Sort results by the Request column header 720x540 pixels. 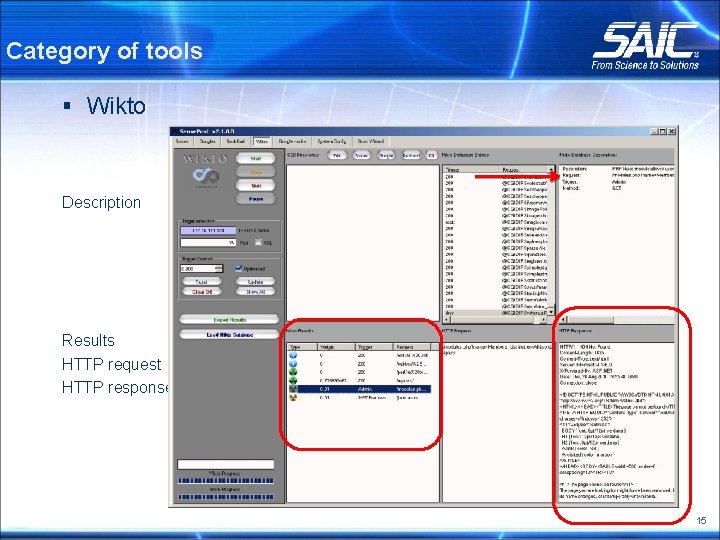tap(411, 347)
